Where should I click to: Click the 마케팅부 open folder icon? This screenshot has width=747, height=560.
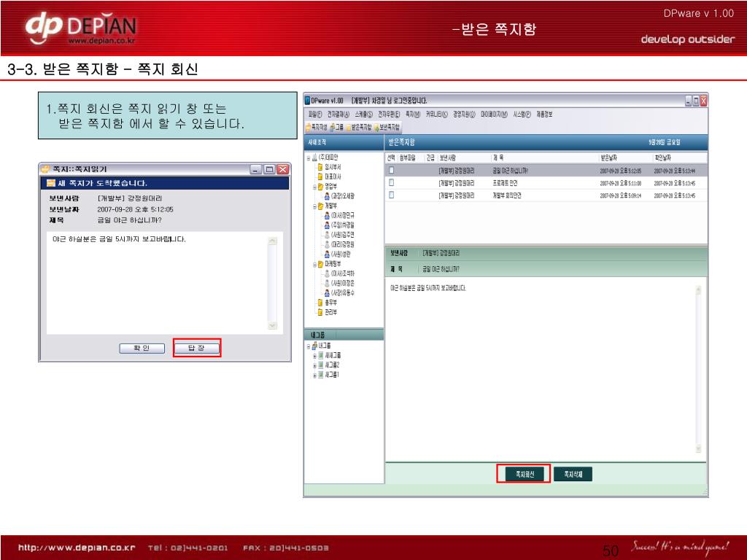321,264
